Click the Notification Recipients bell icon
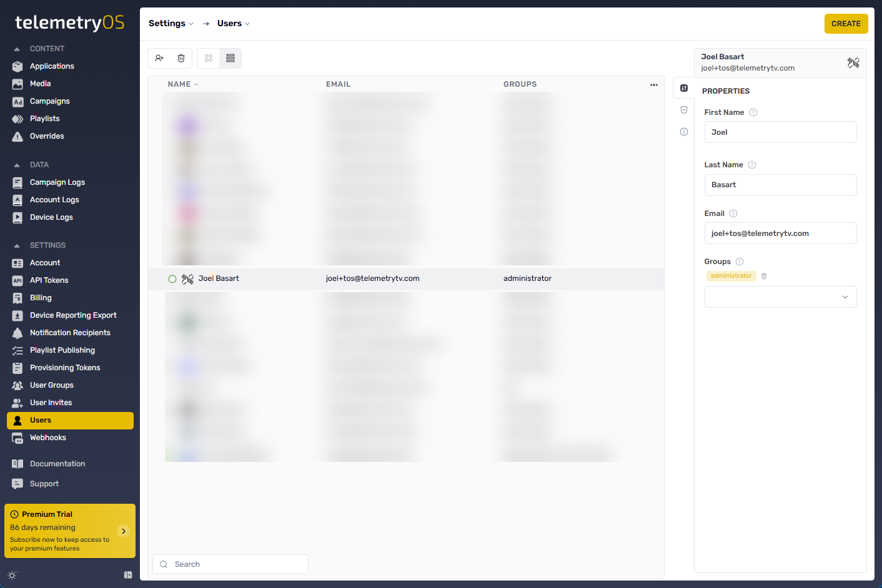The image size is (882, 588). [17, 333]
